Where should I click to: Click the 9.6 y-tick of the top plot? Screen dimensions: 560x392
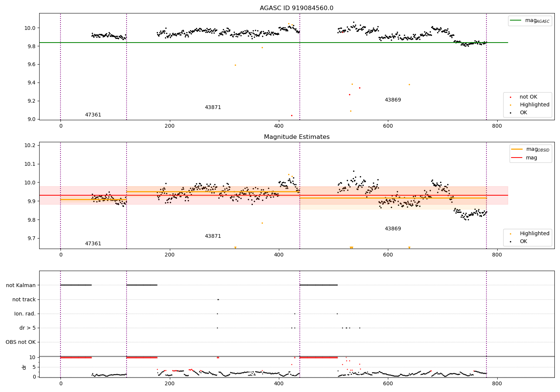[31, 65]
